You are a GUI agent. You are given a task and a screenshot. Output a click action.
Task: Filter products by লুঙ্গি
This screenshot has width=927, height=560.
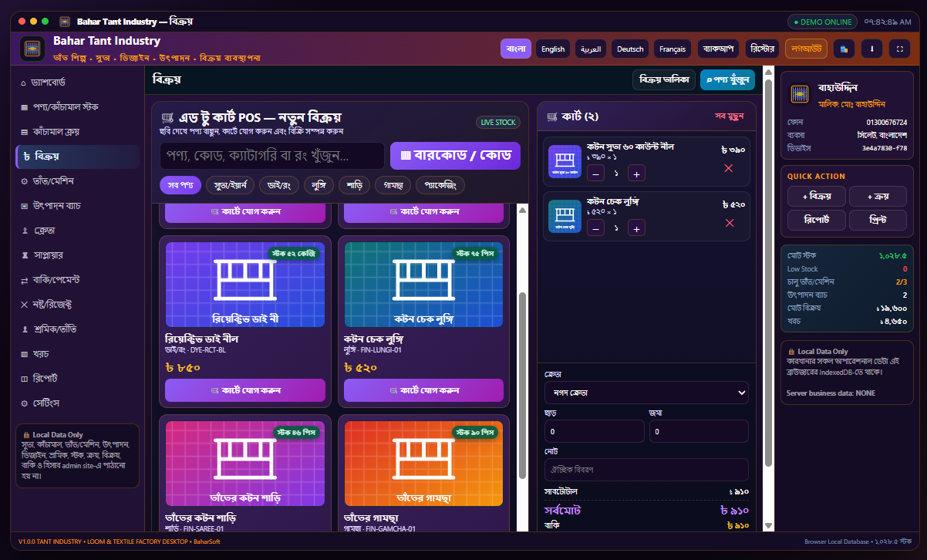pyautogui.click(x=319, y=185)
